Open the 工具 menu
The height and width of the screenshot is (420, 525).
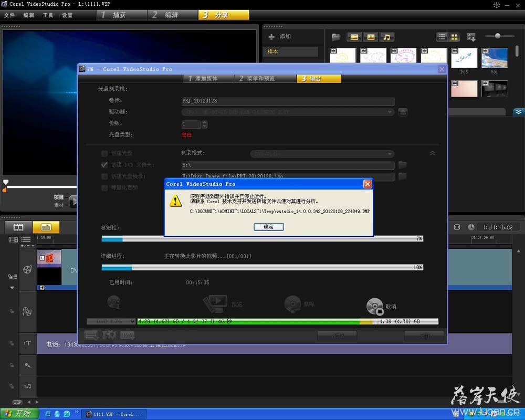coord(48,15)
